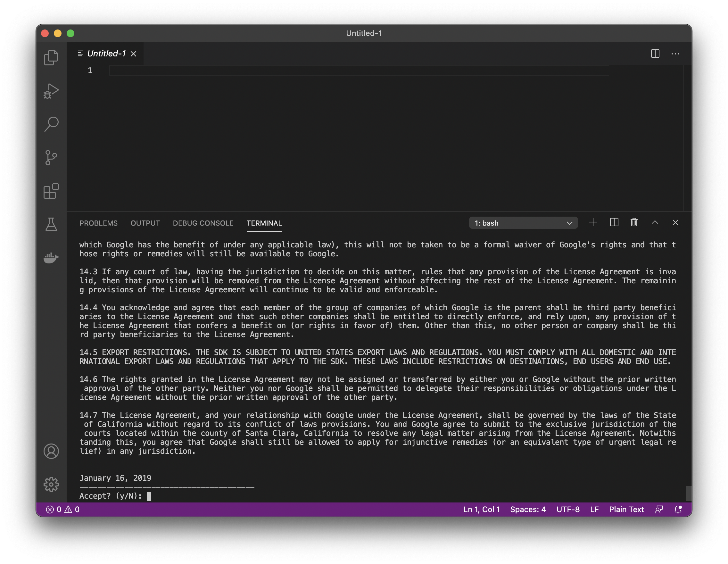Screen dimensions: 728x564
Task: Click the '14.4 You acknowledge' paragraph
Action: (378, 321)
